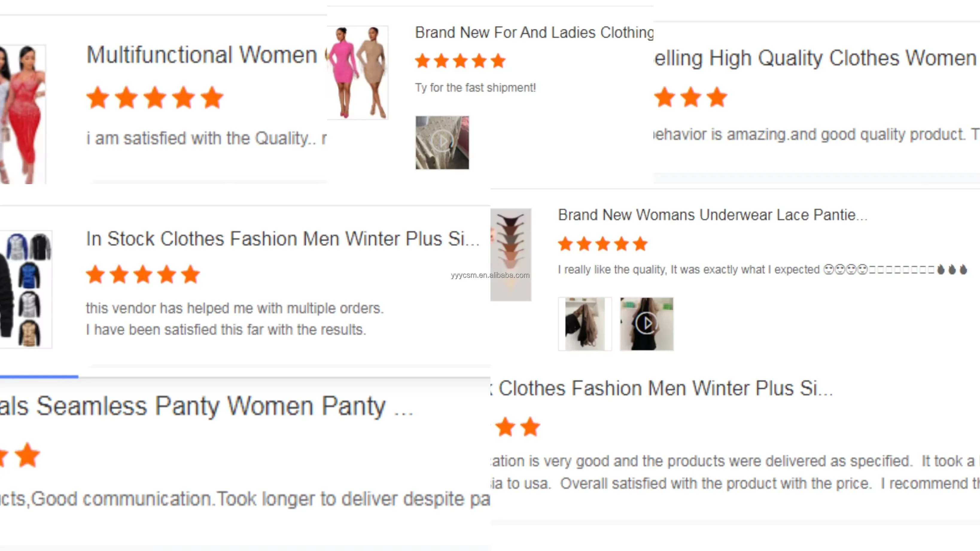Viewport: 980px width, 551px height.
Task: Click the yyycsm.en.alibaba.com watermark link
Action: point(490,275)
